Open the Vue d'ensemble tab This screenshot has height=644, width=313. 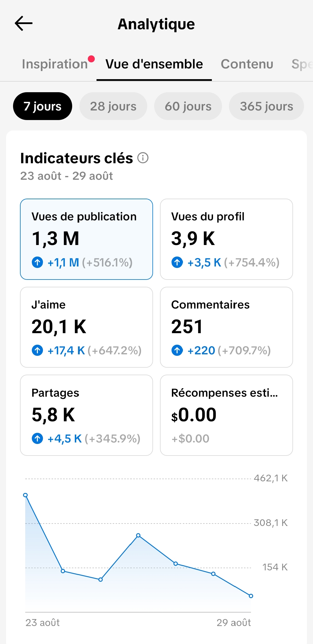pyautogui.click(x=154, y=64)
